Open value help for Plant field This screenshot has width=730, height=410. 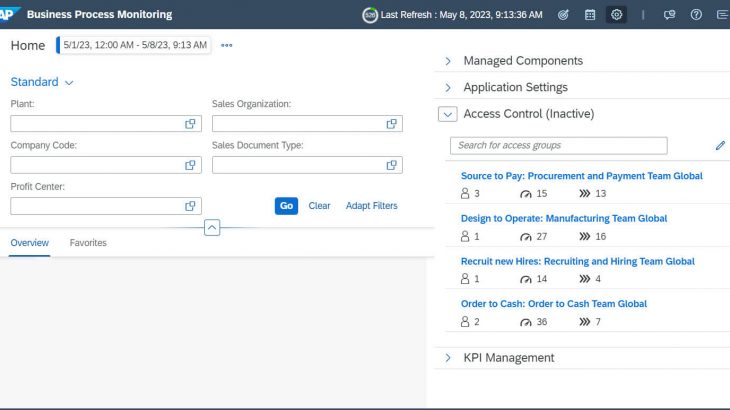point(190,124)
